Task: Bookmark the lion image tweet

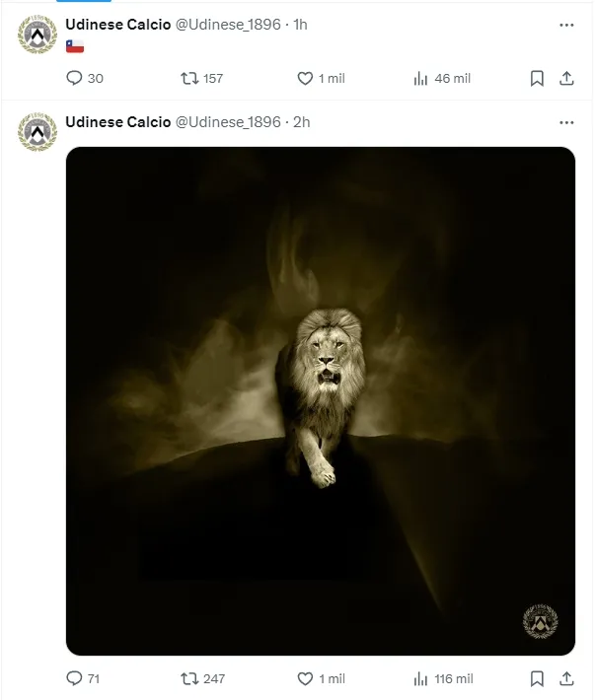Action: click(x=537, y=678)
